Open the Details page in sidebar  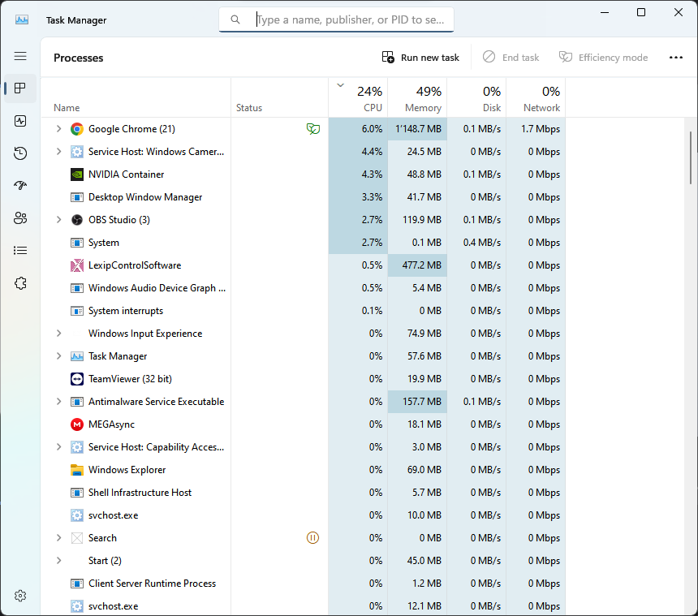20,251
